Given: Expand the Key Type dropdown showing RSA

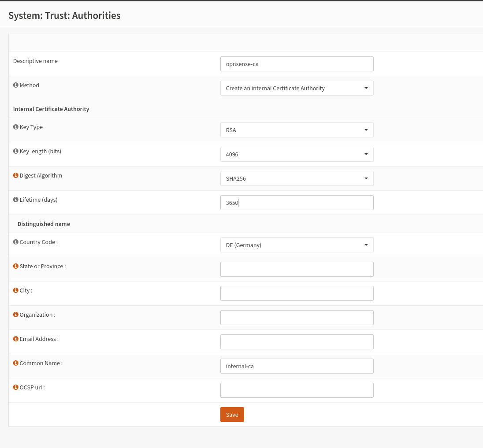Looking at the screenshot, I should coord(297,130).
